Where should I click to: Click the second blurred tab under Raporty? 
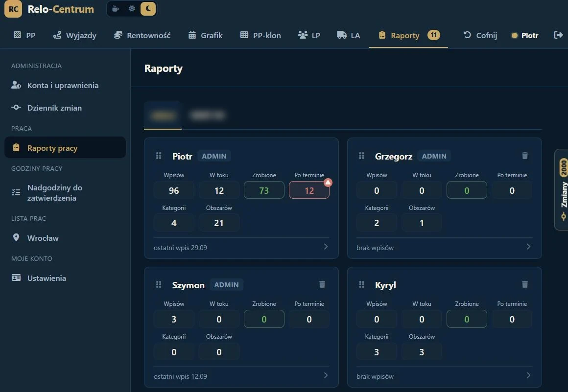pyautogui.click(x=208, y=115)
